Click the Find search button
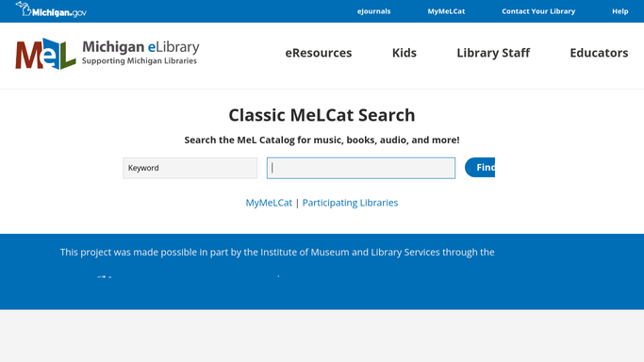 coord(480,168)
